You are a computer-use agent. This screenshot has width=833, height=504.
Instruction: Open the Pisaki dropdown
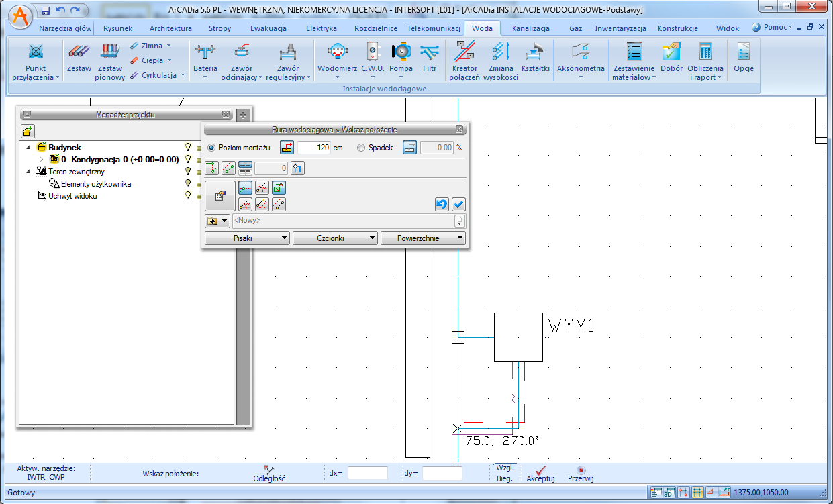pyautogui.click(x=247, y=238)
